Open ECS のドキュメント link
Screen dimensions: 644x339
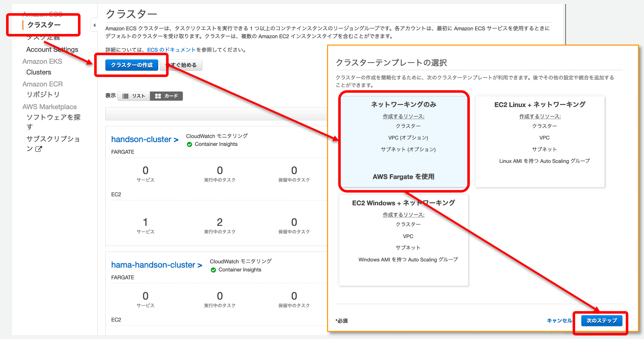[x=171, y=50]
